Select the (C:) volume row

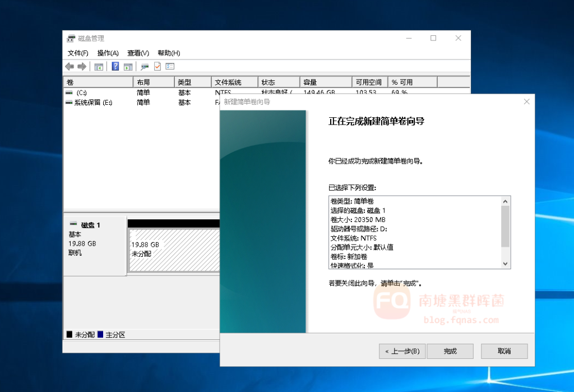[82, 93]
